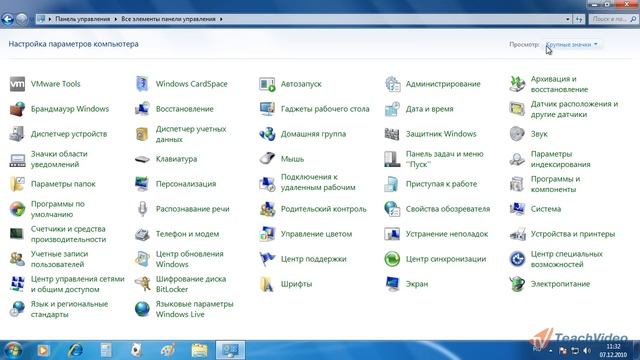Viewport: 640px width, 360px height.
Task: Open Диспетчер устройств icon
Action: click(17, 134)
